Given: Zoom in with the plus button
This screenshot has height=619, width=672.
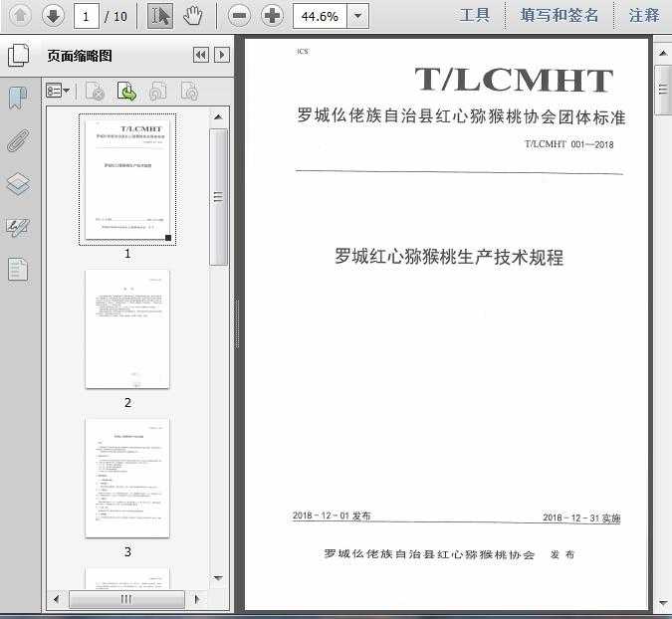Looking at the screenshot, I should tap(273, 16).
